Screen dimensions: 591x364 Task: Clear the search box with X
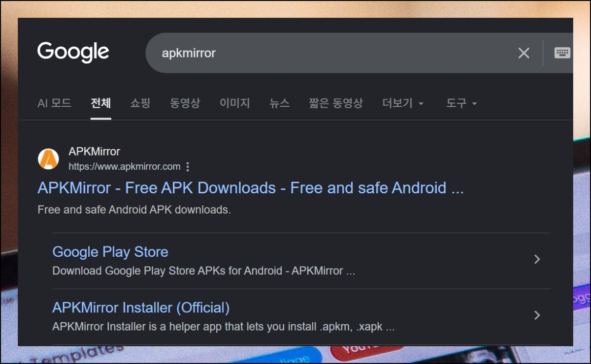point(524,53)
